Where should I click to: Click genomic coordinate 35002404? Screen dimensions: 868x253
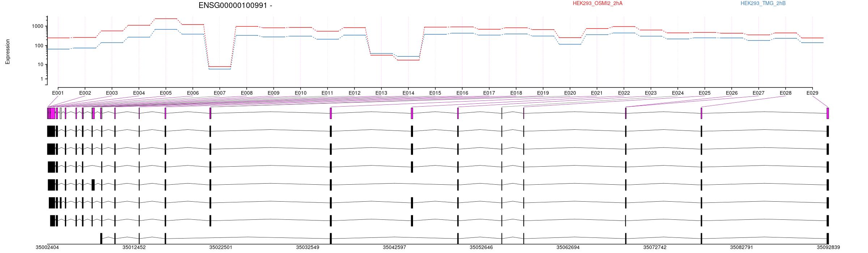pos(47,248)
